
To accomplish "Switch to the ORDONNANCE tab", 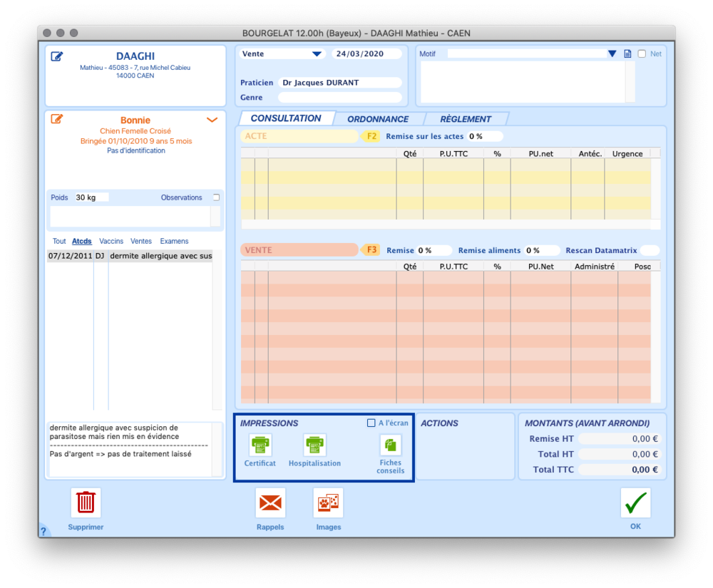I will point(378,119).
